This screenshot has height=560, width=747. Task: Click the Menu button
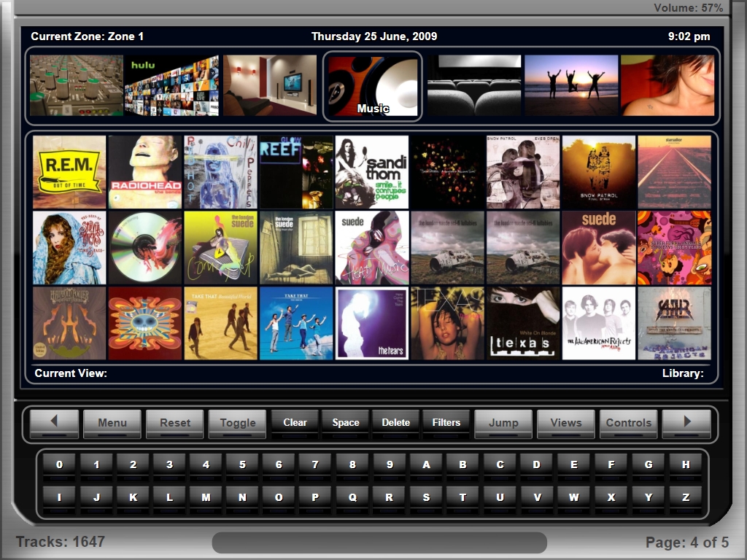(112, 424)
